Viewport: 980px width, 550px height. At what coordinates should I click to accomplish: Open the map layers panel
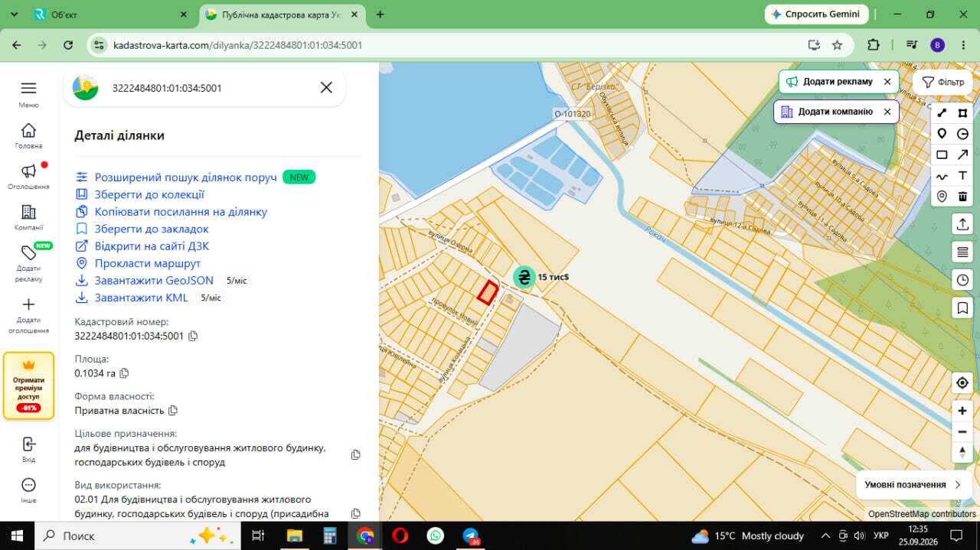pyautogui.click(x=962, y=252)
